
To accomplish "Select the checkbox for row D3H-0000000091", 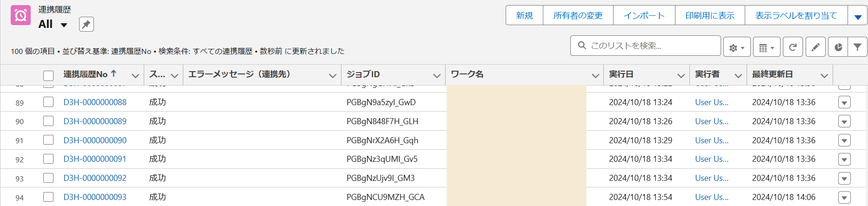I will [x=48, y=159].
